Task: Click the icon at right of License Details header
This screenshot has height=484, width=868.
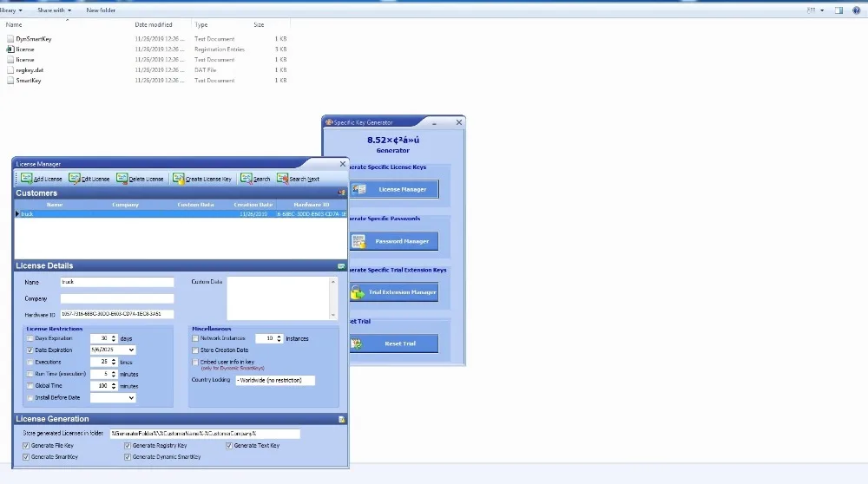Action: (341, 266)
